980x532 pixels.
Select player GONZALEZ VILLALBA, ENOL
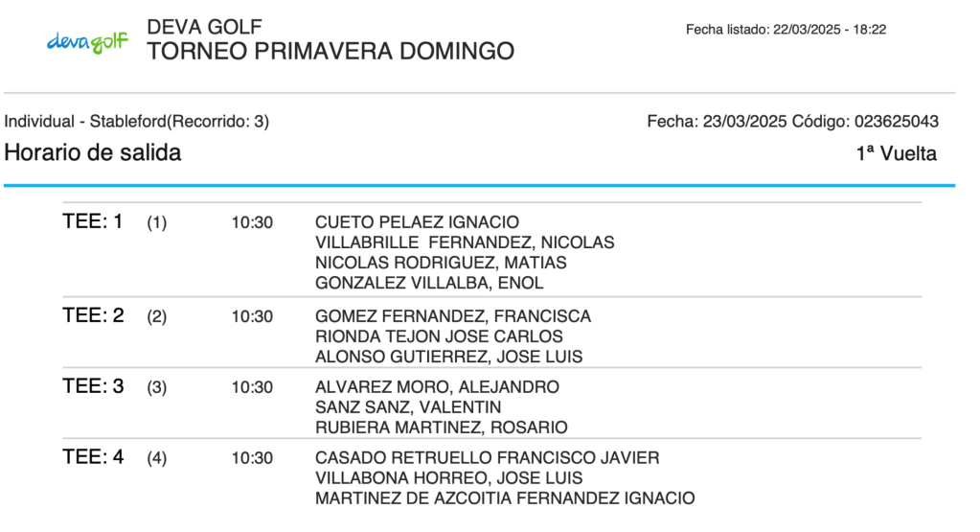(x=429, y=283)
